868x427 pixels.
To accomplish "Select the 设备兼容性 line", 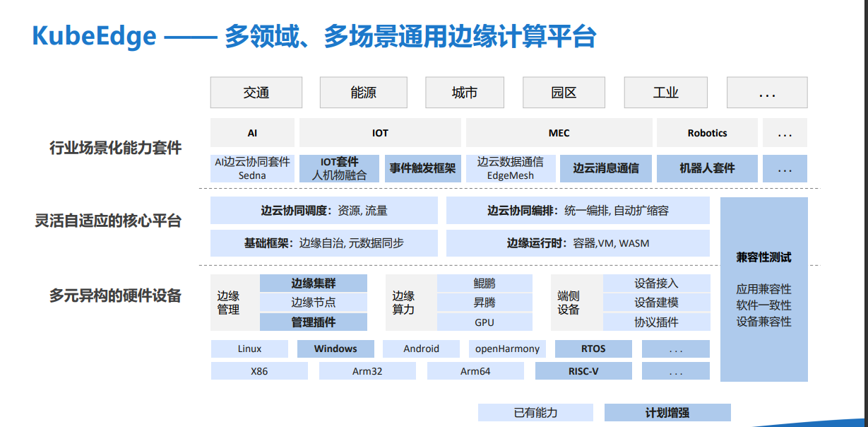I will (x=763, y=322).
